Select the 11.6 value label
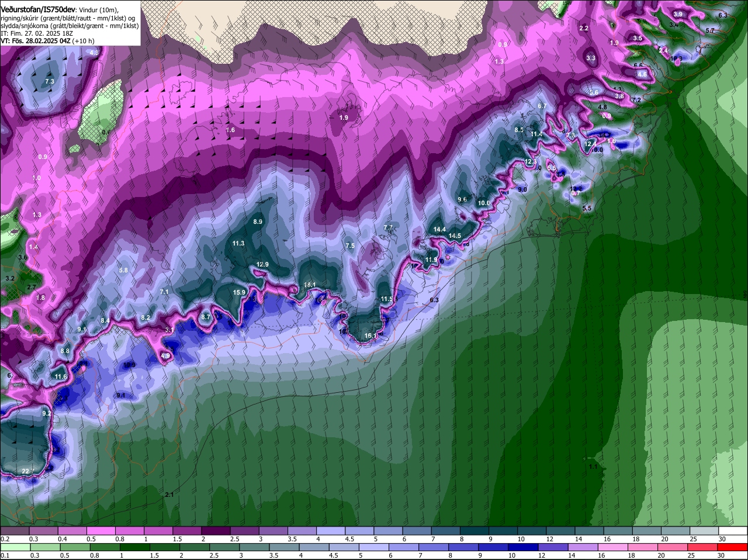This screenshot has height=560, width=748. (x=60, y=377)
